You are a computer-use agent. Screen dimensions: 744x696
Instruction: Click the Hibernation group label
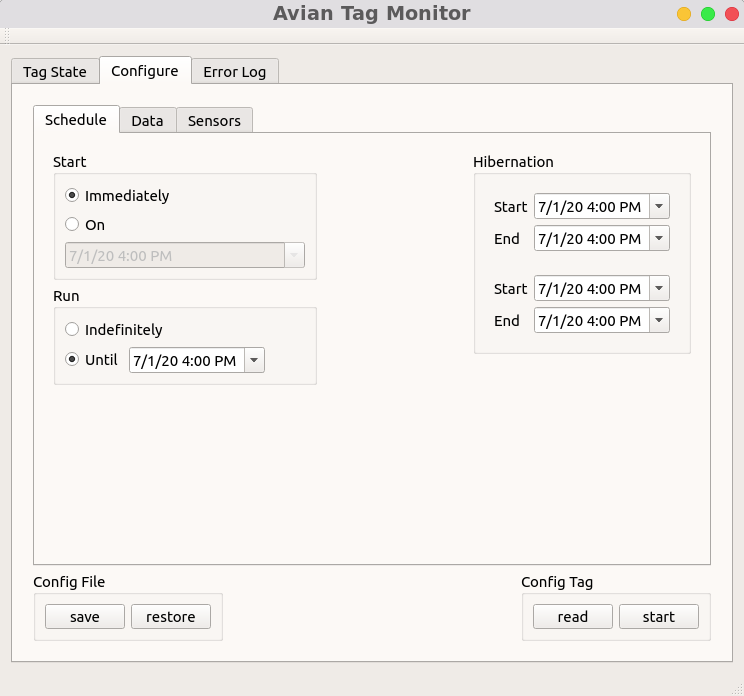513,162
